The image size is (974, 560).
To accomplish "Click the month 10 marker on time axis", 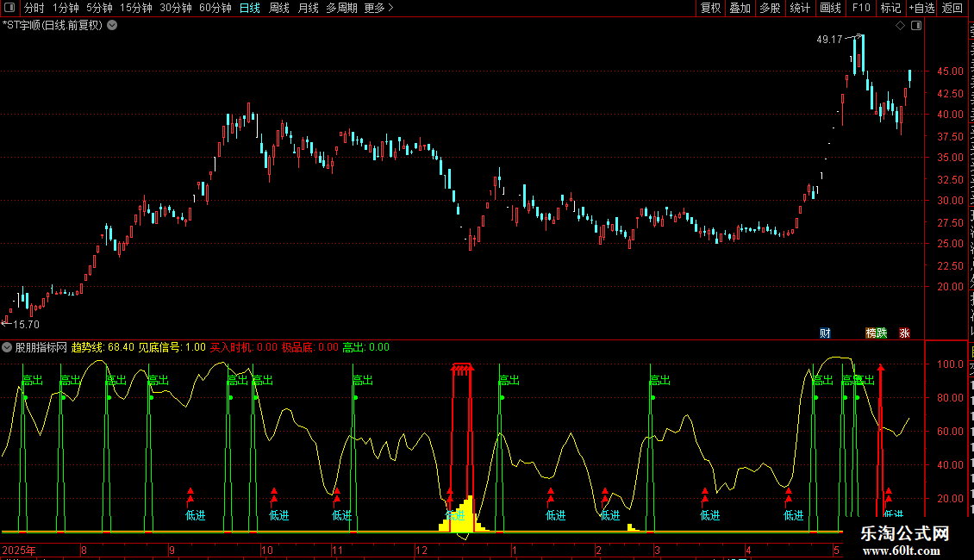I will 266,550.
